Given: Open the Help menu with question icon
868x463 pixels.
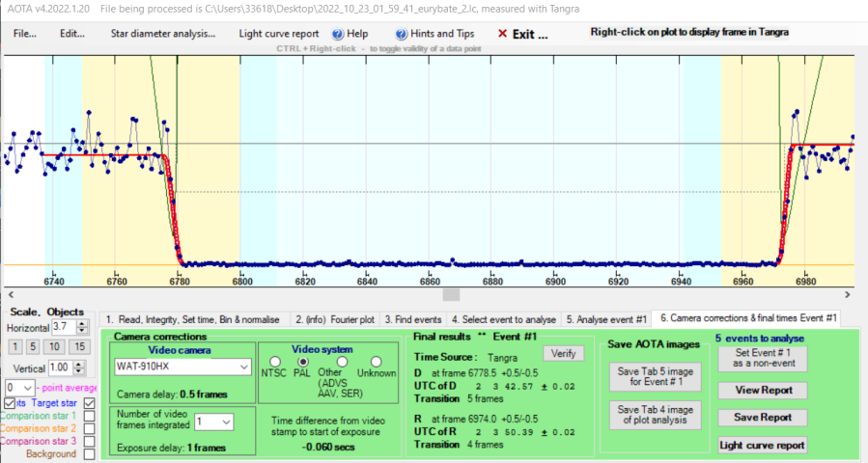Looking at the screenshot, I should pos(350,33).
